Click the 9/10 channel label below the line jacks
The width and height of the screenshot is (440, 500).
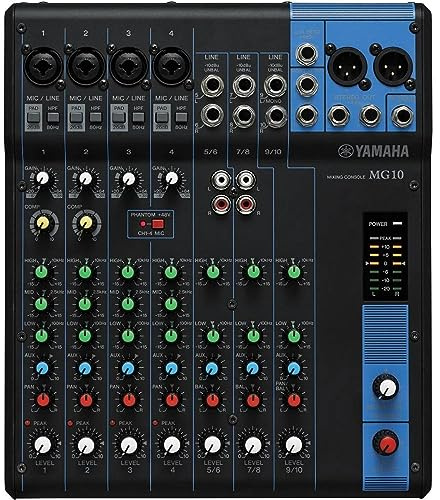[x=273, y=152]
